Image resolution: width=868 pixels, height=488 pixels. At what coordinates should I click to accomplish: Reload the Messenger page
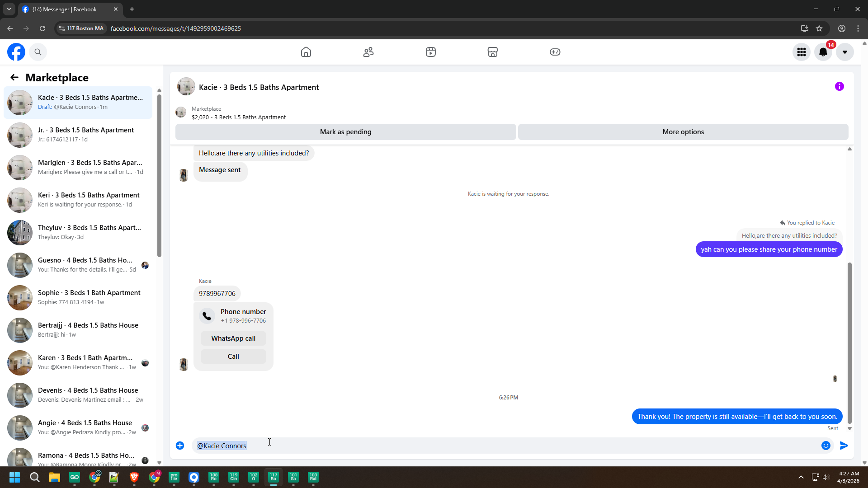click(x=42, y=28)
